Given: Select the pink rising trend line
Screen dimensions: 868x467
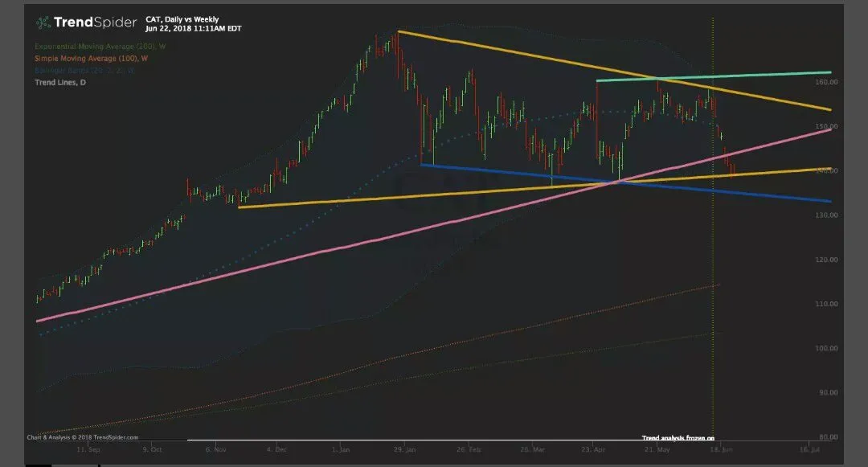Looking at the screenshot, I should pyautogui.click(x=433, y=224).
